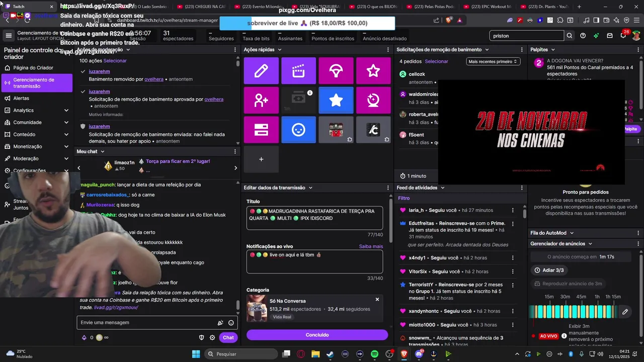Click the red channel image quick action tile
This screenshot has height=362, width=644.
[x=336, y=130]
